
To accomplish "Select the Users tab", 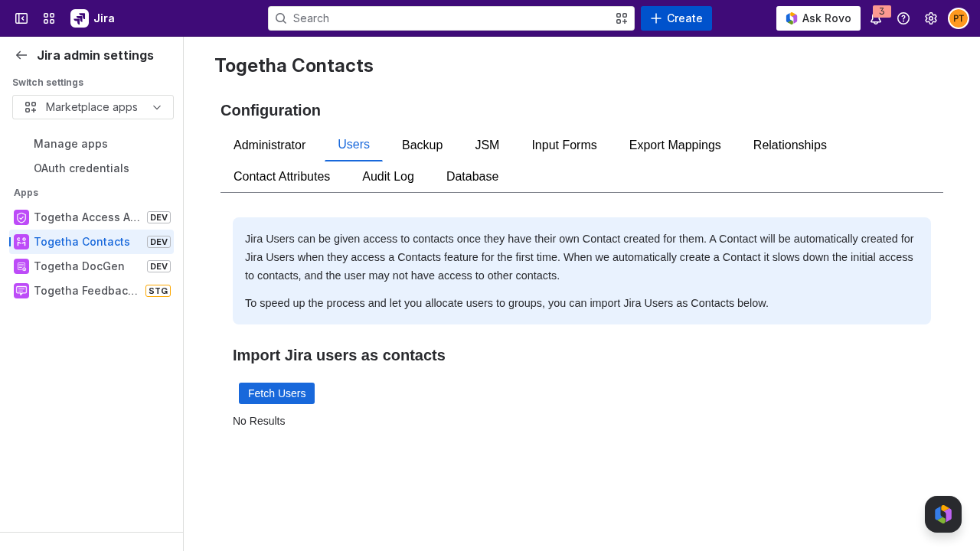I will click(354, 145).
